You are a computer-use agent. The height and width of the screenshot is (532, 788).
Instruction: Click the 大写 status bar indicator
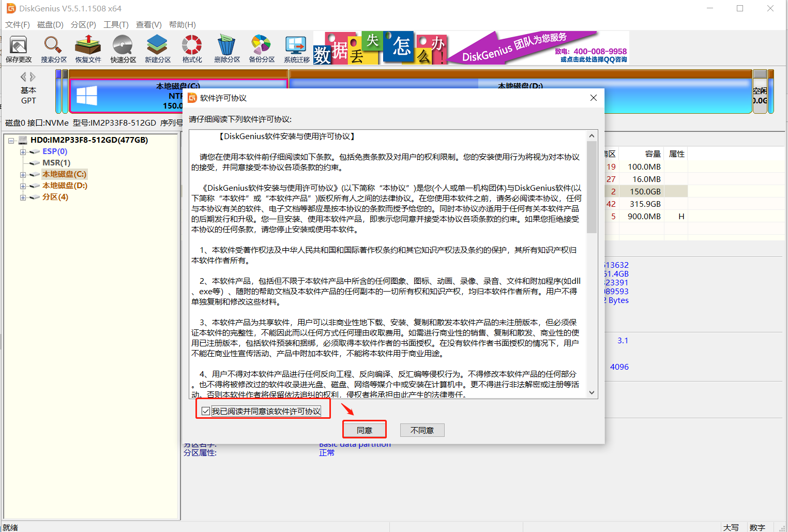tap(731, 527)
